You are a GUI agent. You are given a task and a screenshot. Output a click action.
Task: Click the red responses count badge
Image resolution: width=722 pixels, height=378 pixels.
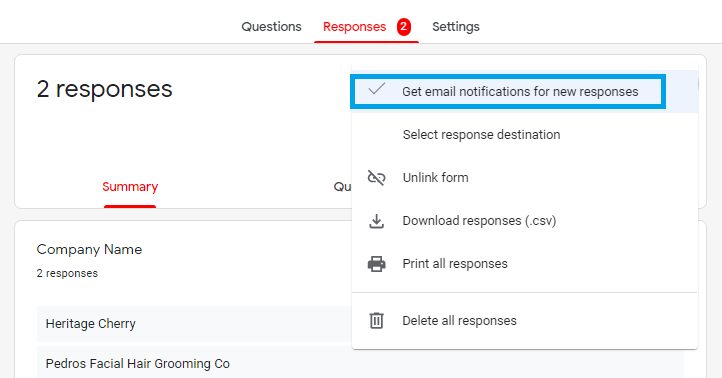403,27
